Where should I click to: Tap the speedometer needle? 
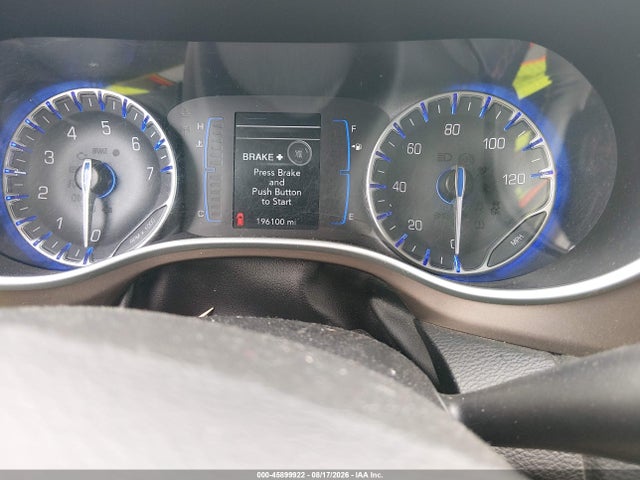pyautogui.click(x=459, y=211)
